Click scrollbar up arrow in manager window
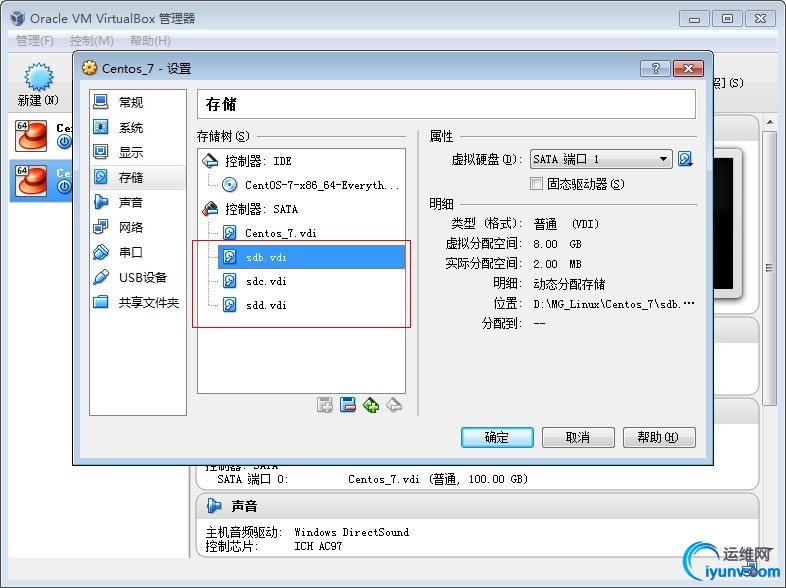The width and height of the screenshot is (786, 588). tap(769, 122)
